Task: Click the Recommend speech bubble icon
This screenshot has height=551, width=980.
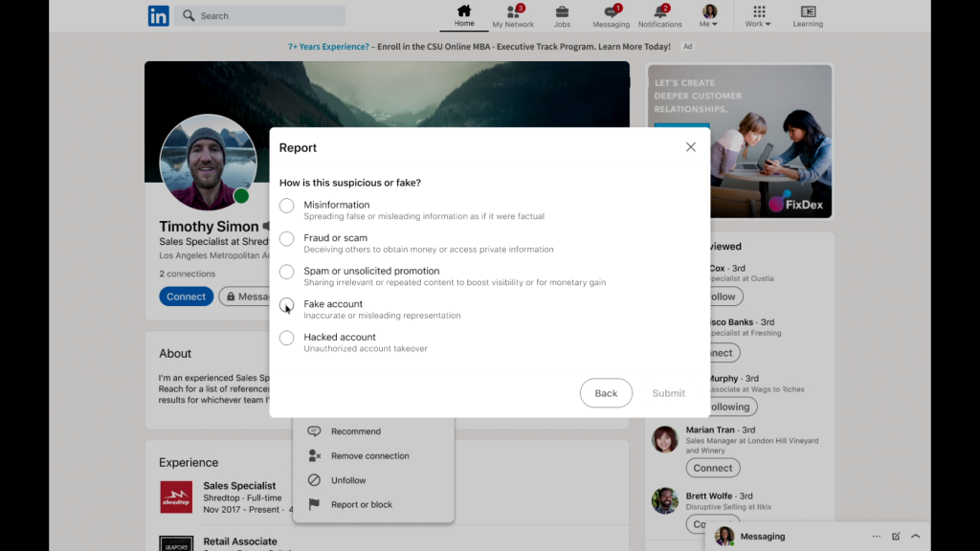Action: coord(314,431)
